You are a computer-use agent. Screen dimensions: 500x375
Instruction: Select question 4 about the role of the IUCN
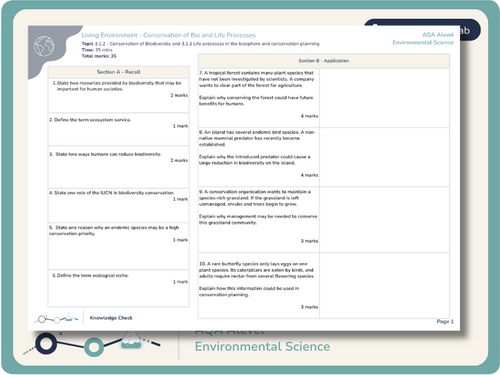point(112,193)
